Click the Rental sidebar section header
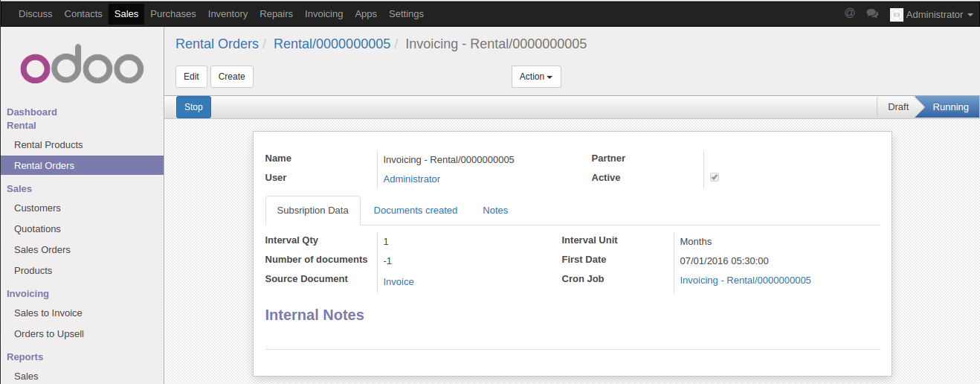 pyautogui.click(x=22, y=126)
